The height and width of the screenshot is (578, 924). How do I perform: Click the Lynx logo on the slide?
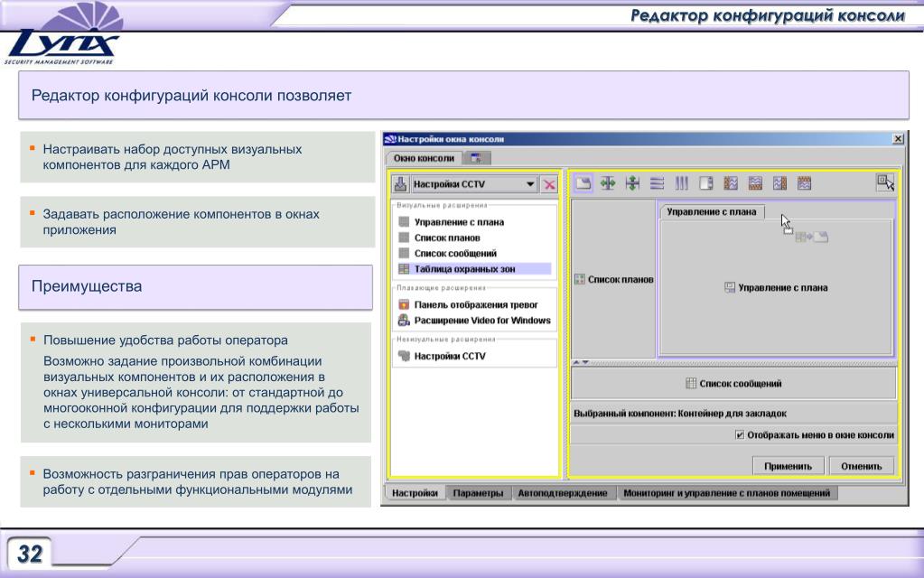pos(63,35)
